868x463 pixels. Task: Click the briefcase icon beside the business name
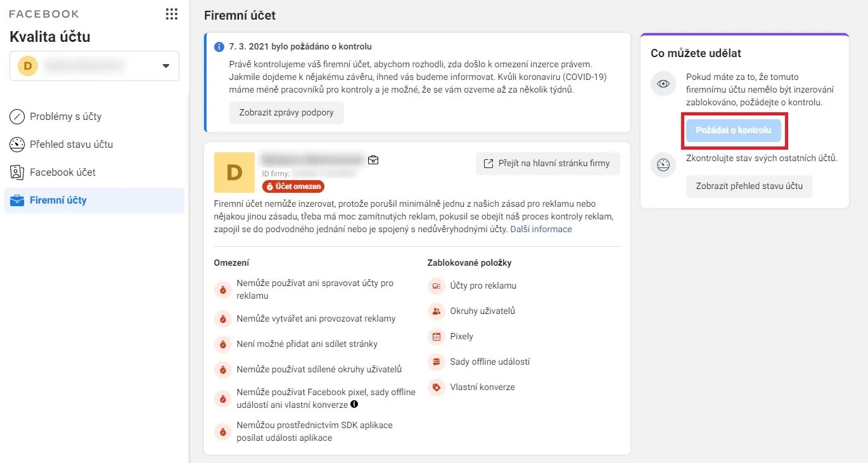point(373,160)
